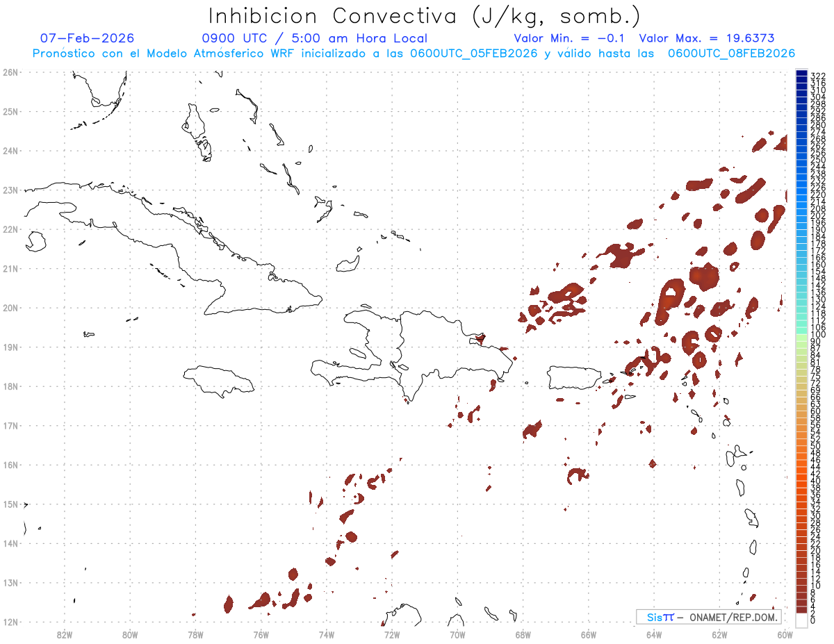Click the 62W longitude label
This screenshot has width=834, height=644.
click(719, 634)
